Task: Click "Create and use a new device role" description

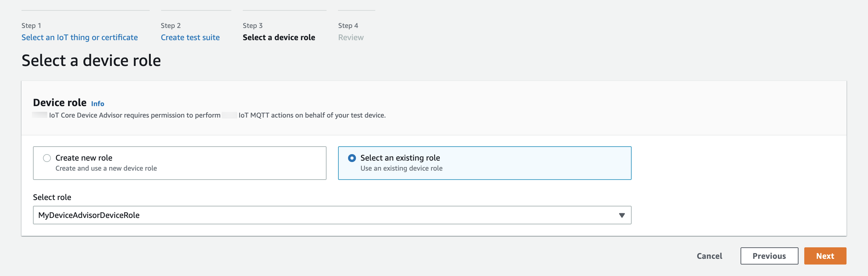Action: coord(106,168)
